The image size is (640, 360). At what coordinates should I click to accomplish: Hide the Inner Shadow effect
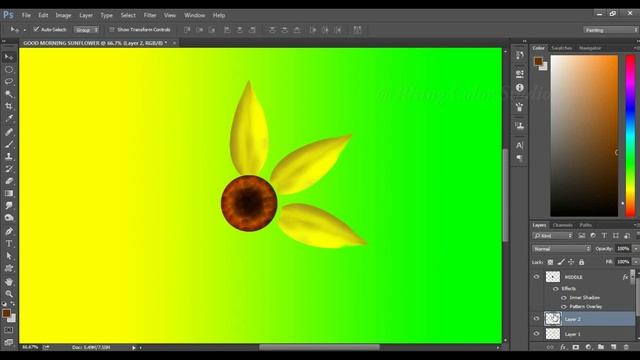564,298
